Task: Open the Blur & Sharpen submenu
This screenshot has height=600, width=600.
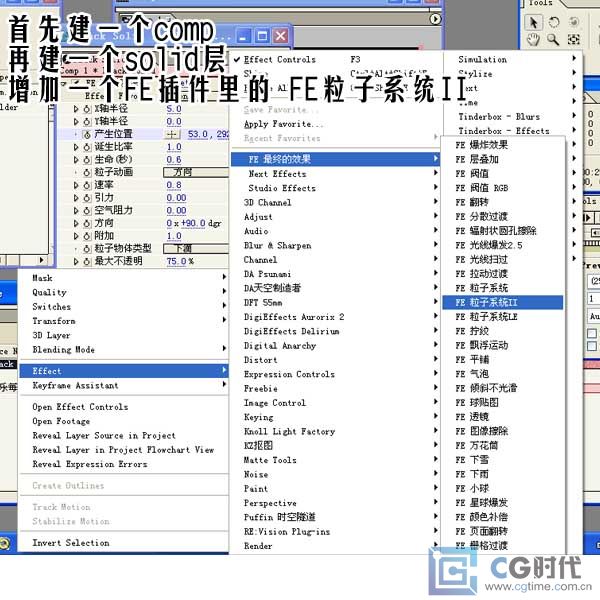Action: click(x=335, y=245)
